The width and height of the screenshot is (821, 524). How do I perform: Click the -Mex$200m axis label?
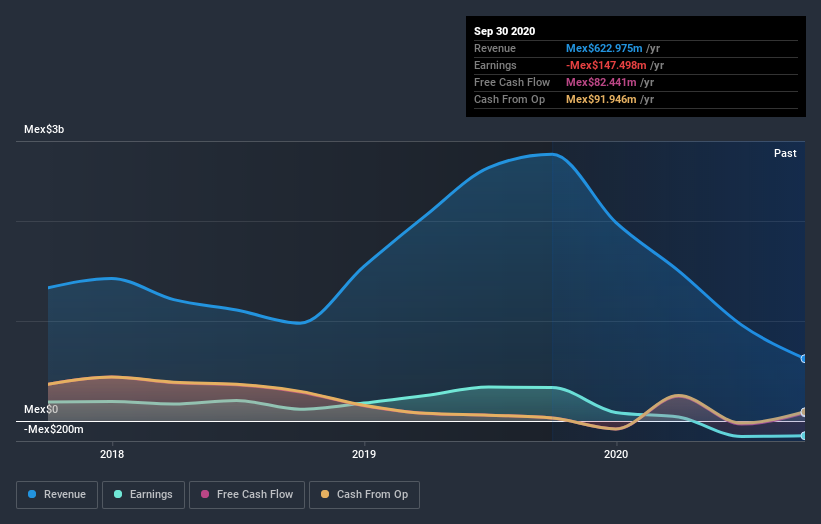click(x=53, y=429)
